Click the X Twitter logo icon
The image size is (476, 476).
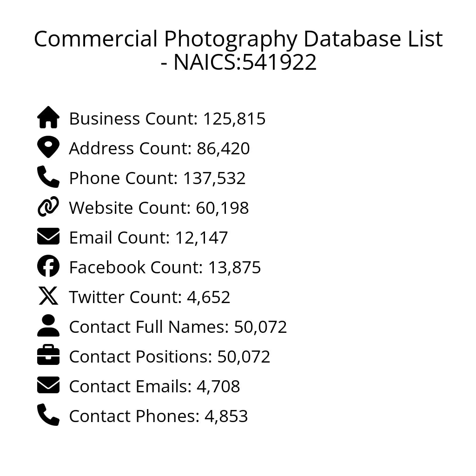click(x=48, y=296)
